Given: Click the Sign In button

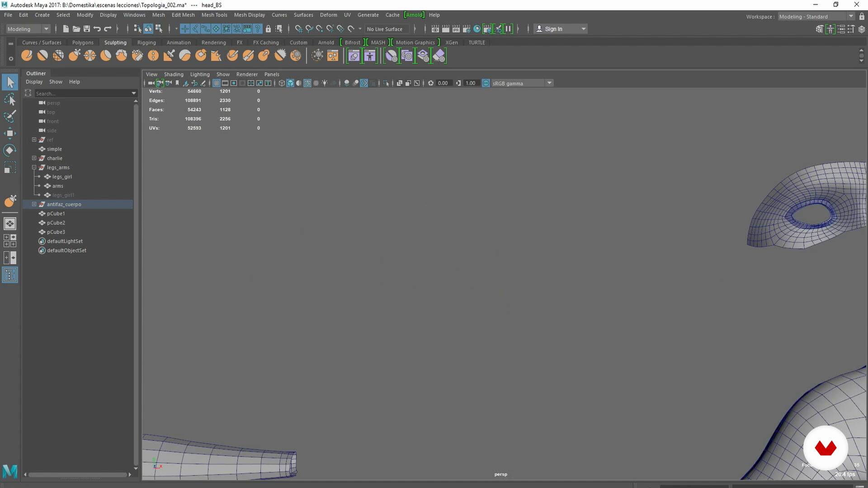Looking at the screenshot, I should coord(553,29).
